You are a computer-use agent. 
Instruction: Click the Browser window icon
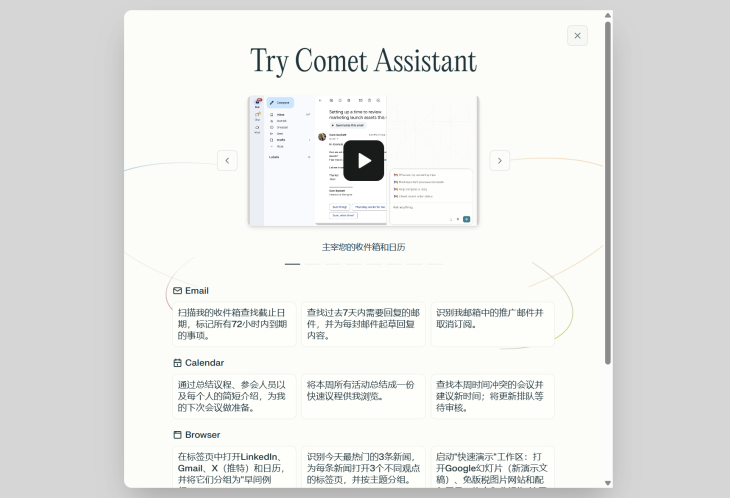tap(177, 435)
